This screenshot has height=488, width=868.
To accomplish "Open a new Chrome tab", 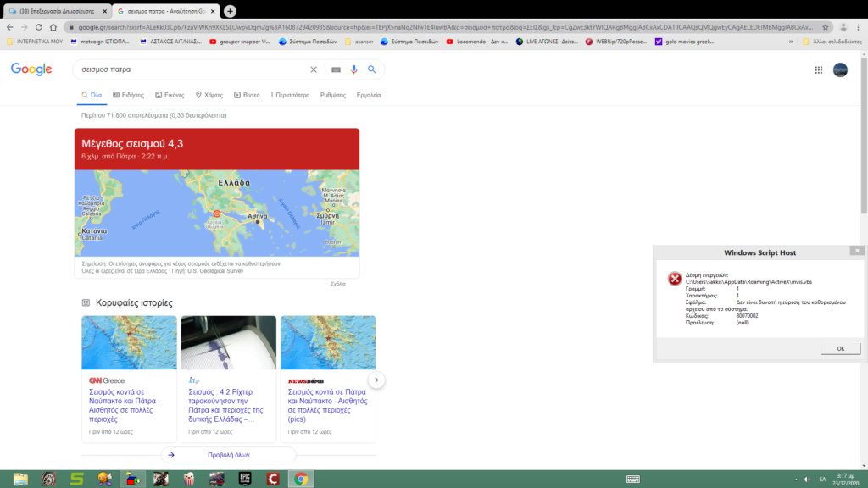I will click(230, 11).
